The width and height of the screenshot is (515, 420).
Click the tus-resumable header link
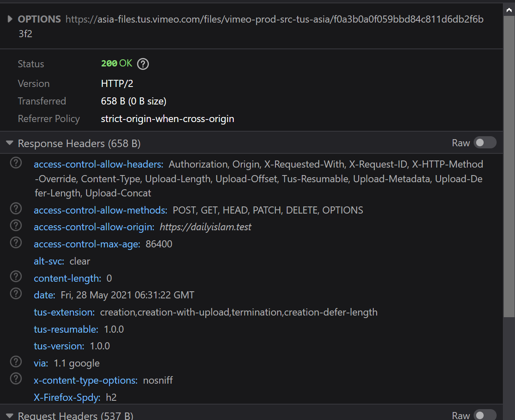66,329
